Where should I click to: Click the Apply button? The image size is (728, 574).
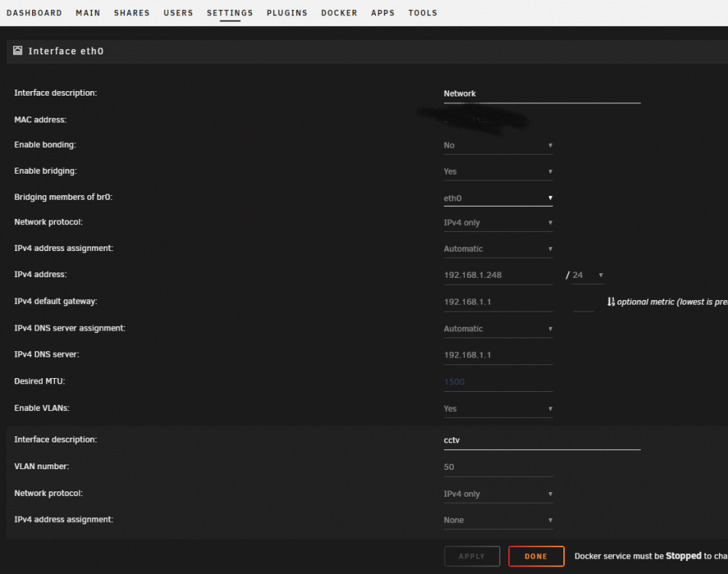click(472, 556)
